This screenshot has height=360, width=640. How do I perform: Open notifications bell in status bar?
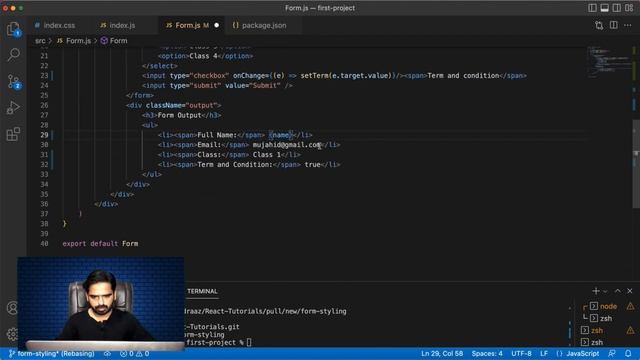pyautogui.click(x=628, y=353)
